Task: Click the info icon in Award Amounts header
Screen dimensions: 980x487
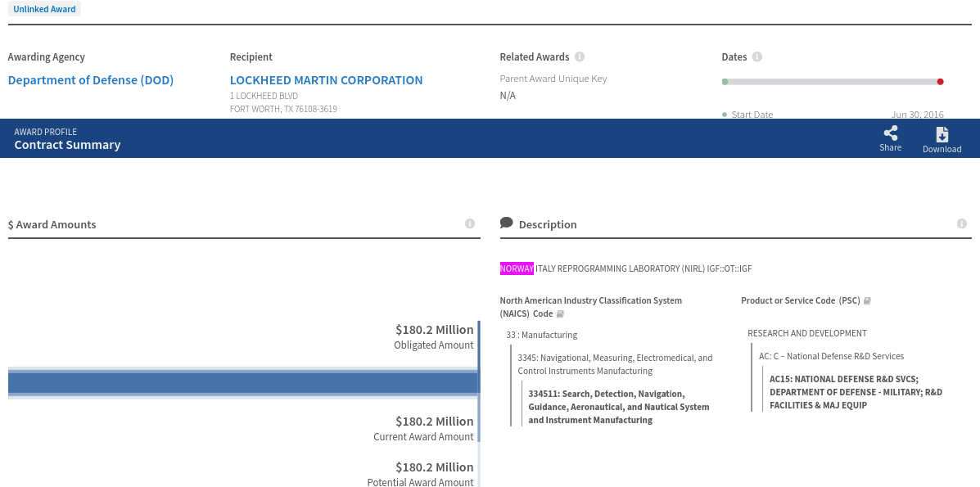Action: [470, 223]
